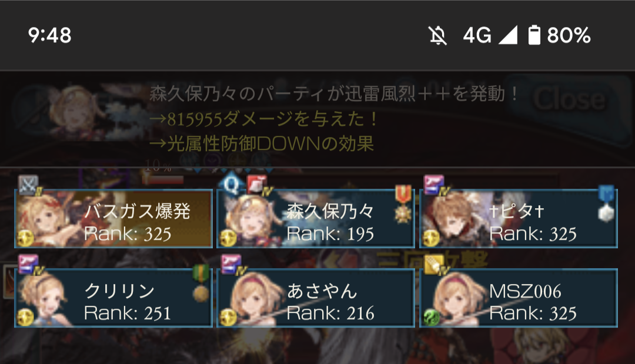Tap the gold medal on 森久保乃々 card
635x364 pixels.
[x=403, y=205]
